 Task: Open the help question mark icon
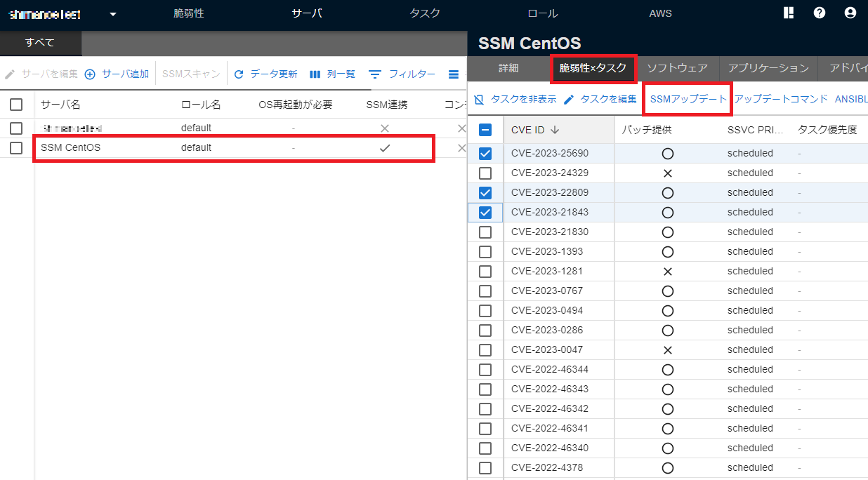820,13
